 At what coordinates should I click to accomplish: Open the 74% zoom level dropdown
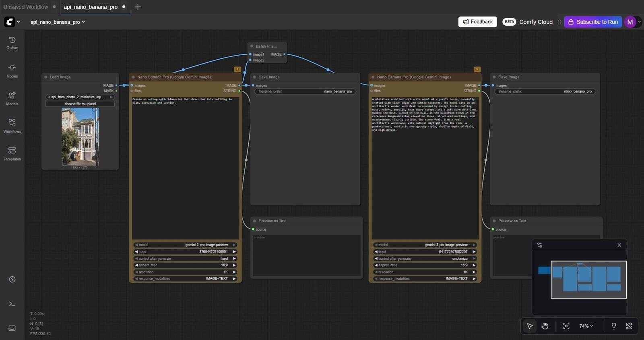(x=586, y=326)
